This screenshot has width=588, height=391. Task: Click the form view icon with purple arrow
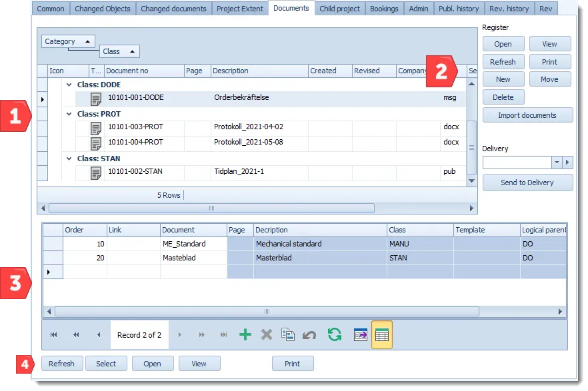pyautogui.click(x=361, y=335)
